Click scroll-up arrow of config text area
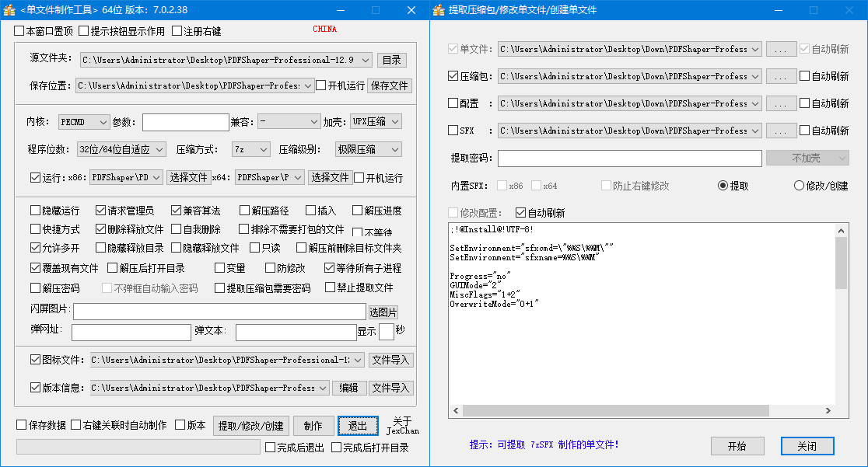Viewport: 868px width, 467px height. click(x=841, y=230)
